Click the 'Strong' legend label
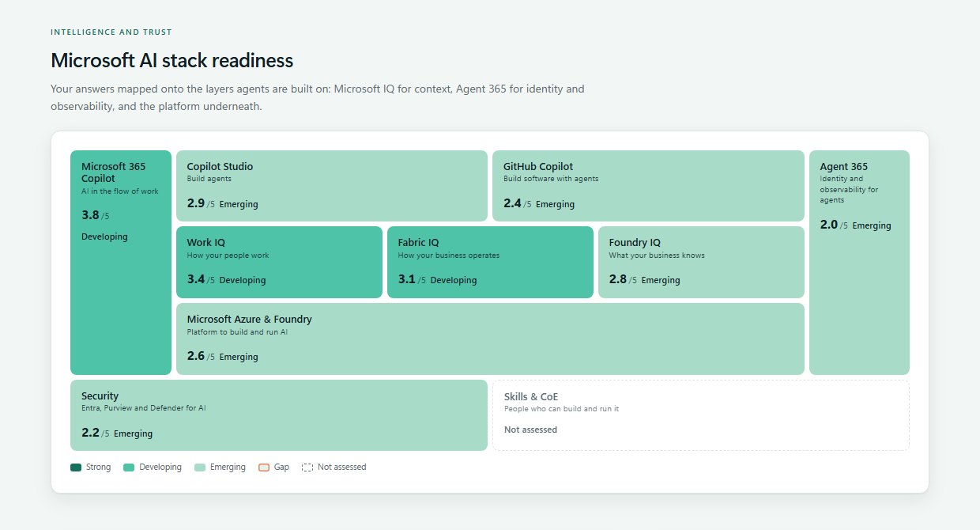Viewport: 980px width, 530px height. pyautogui.click(x=99, y=468)
